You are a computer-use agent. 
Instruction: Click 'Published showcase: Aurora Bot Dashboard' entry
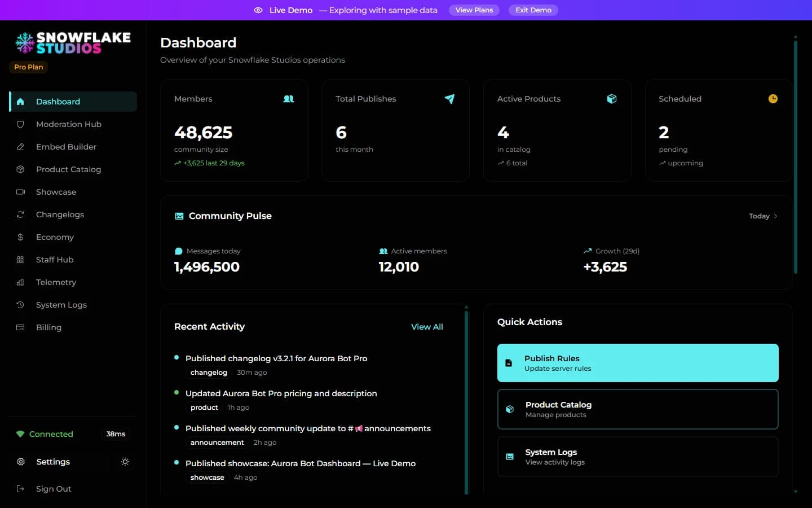[x=301, y=463]
